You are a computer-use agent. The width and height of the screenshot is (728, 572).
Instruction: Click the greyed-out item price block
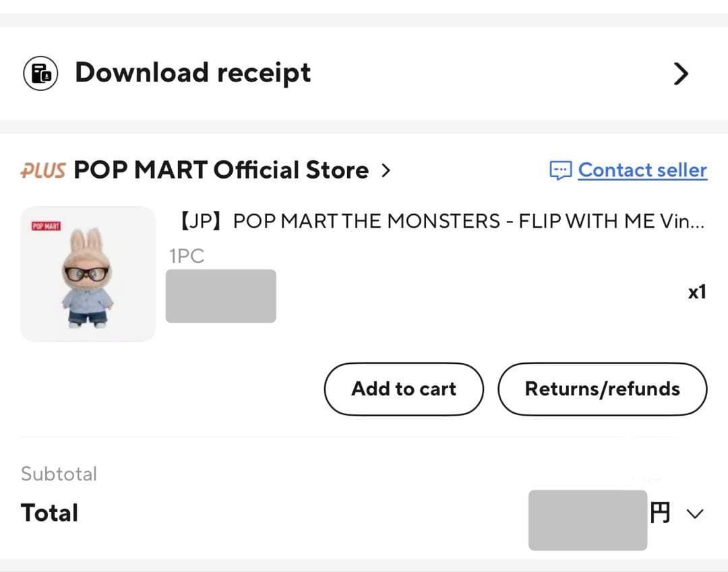tap(220, 296)
